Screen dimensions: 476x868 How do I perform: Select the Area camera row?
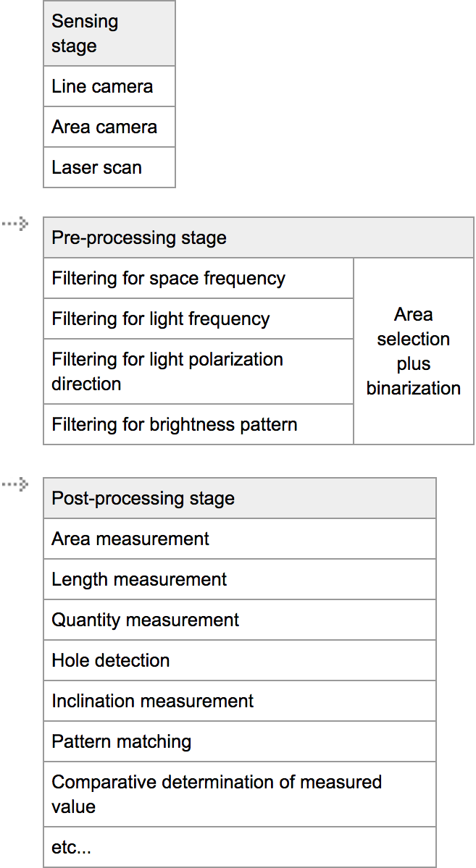coord(109,127)
